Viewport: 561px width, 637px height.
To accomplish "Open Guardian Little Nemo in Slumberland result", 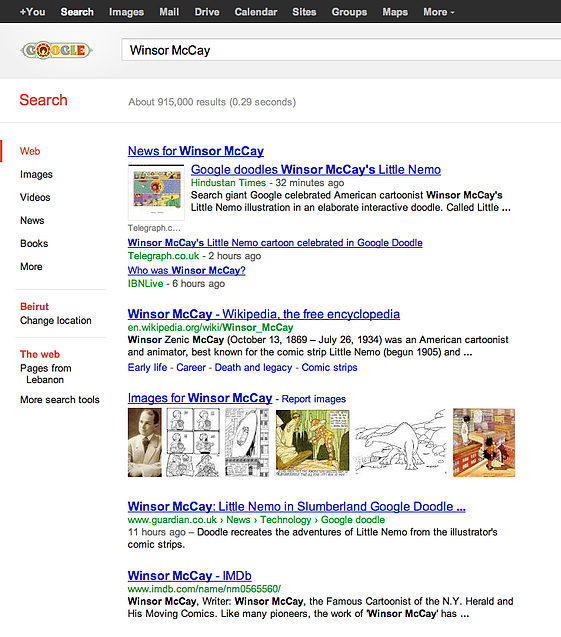I will 297,507.
